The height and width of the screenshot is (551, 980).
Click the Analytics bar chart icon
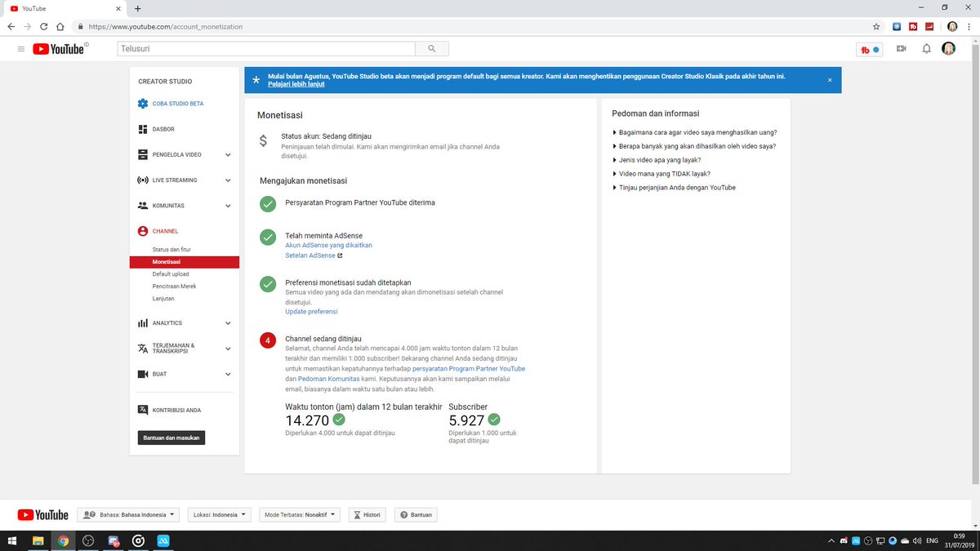tap(143, 323)
